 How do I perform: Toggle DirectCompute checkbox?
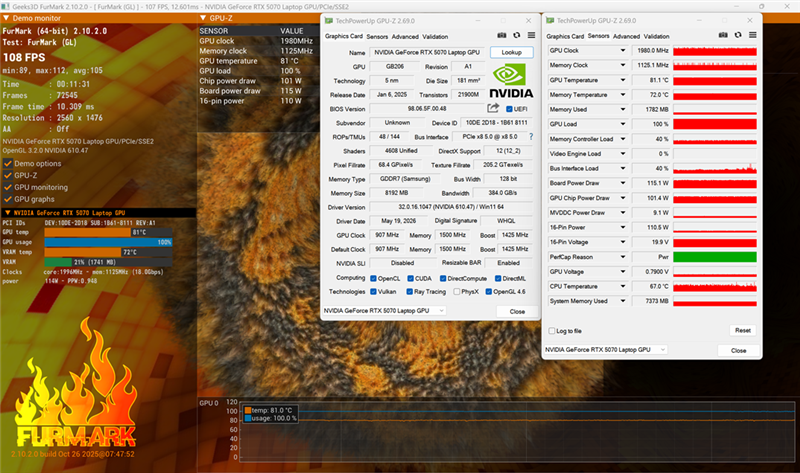pos(443,279)
